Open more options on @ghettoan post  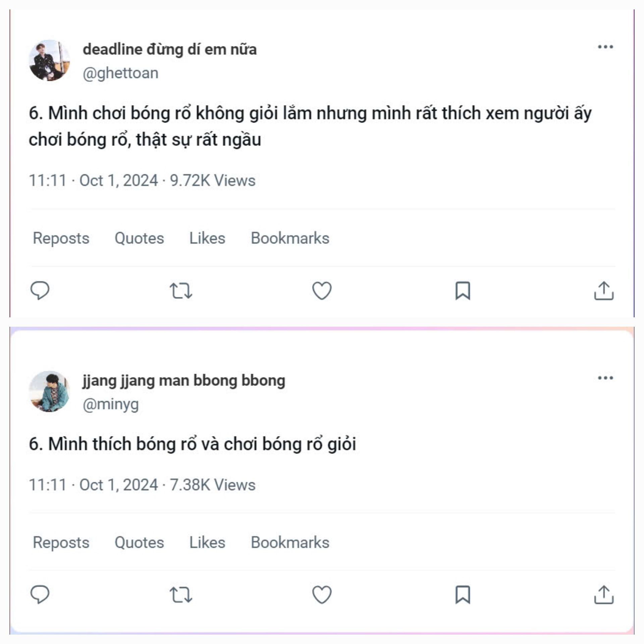605,47
